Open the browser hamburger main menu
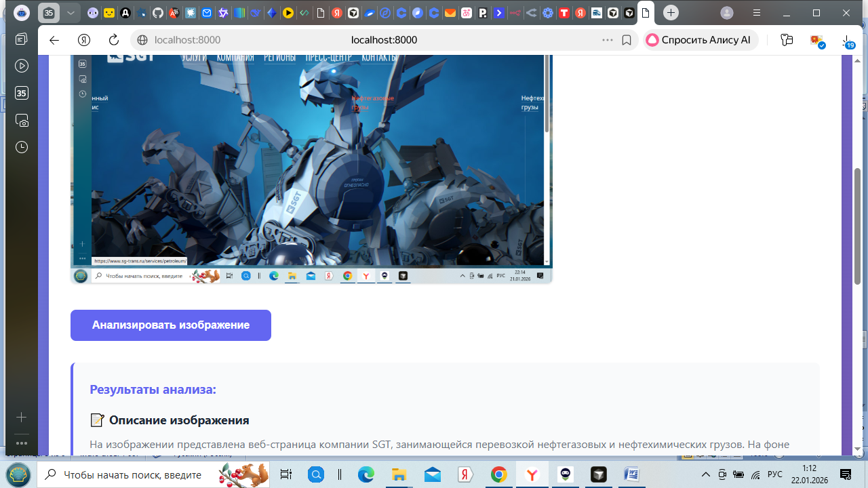The height and width of the screenshot is (488, 868). 758,13
